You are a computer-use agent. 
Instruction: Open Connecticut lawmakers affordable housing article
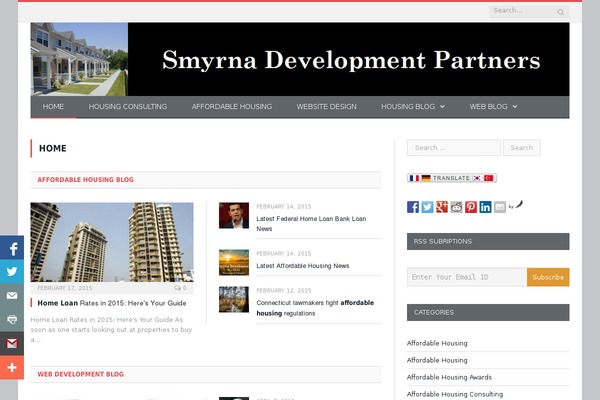tap(315, 308)
